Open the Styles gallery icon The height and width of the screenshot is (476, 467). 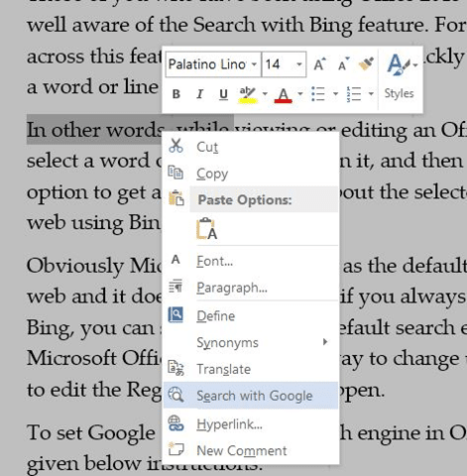pyautogui.click(x=398, y=64)
